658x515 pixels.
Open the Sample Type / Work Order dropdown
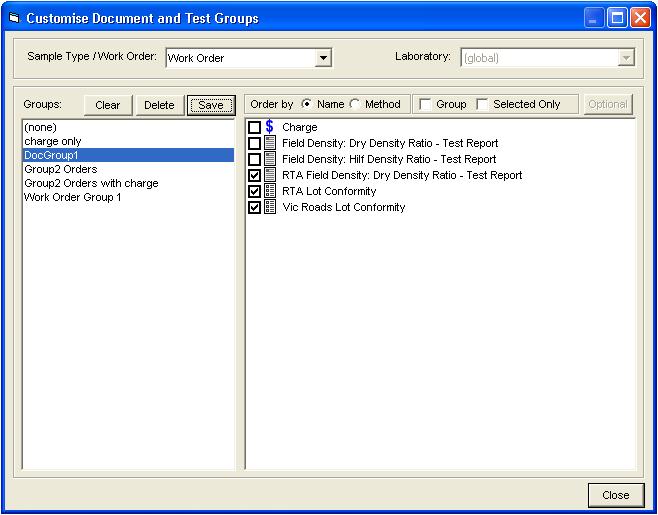click(323, 58)
